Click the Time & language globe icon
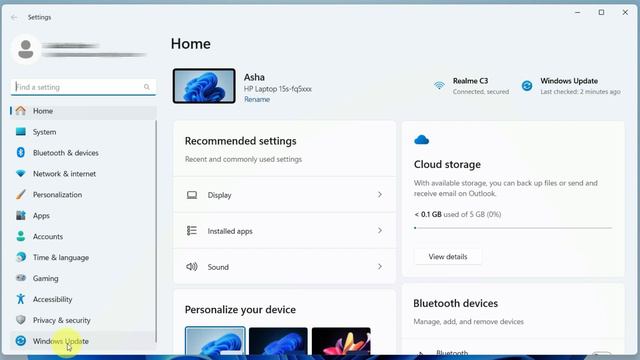 click(20, 257)
